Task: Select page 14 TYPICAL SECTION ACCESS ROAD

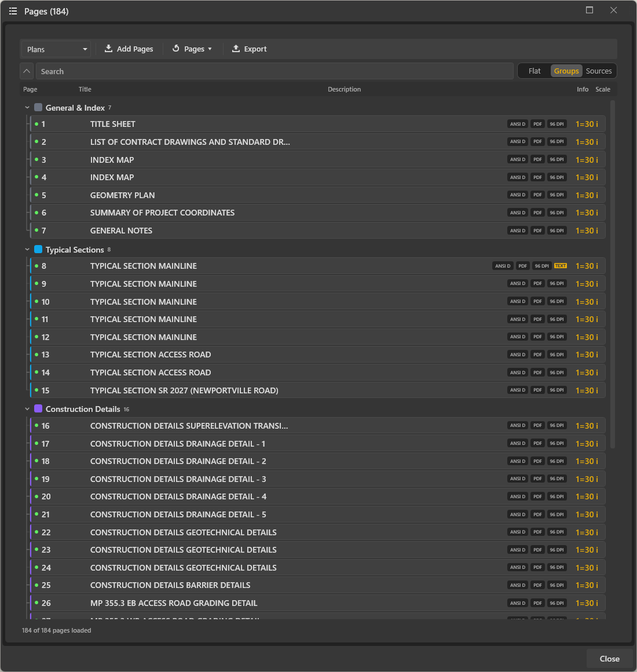Action: tap(318, 372)
